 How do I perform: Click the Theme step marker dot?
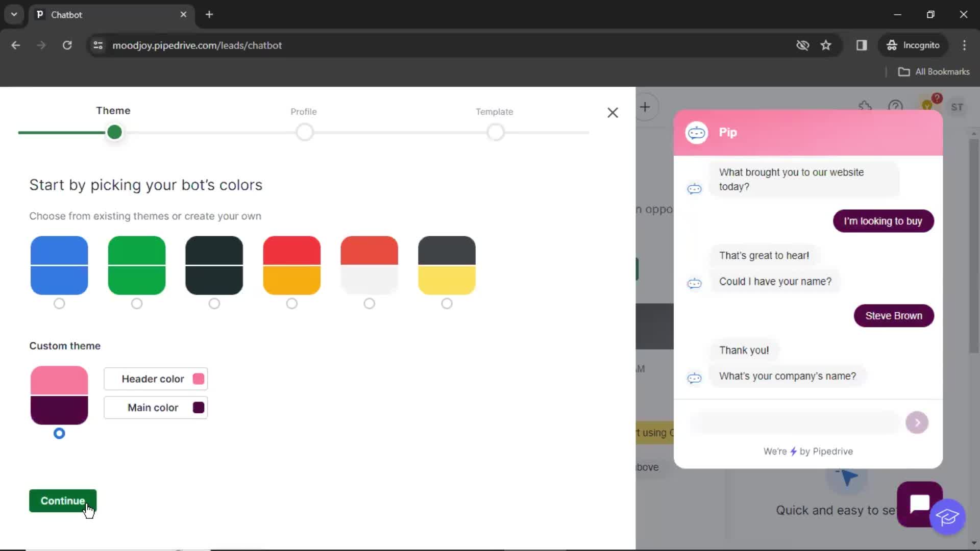(115, 132)
